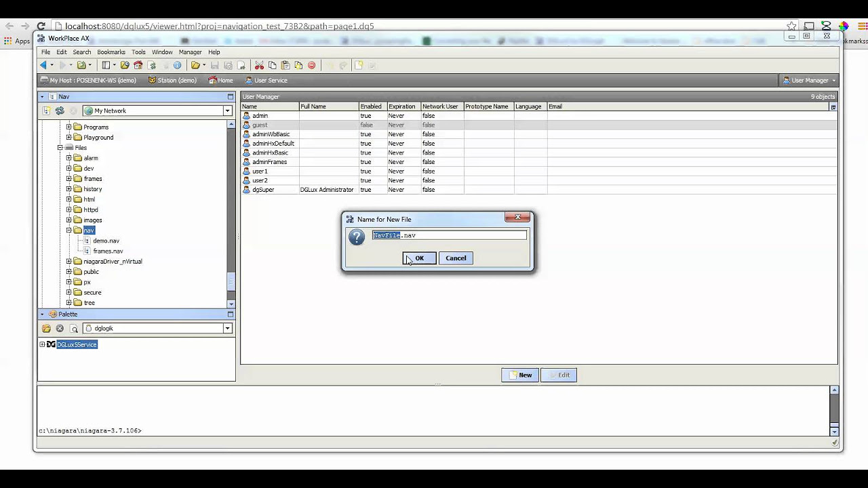Expand the niagaraDriver_nVirtual tree node
Image resolution: width=868 pixels, height=488 pixels.
coord(68,261)
